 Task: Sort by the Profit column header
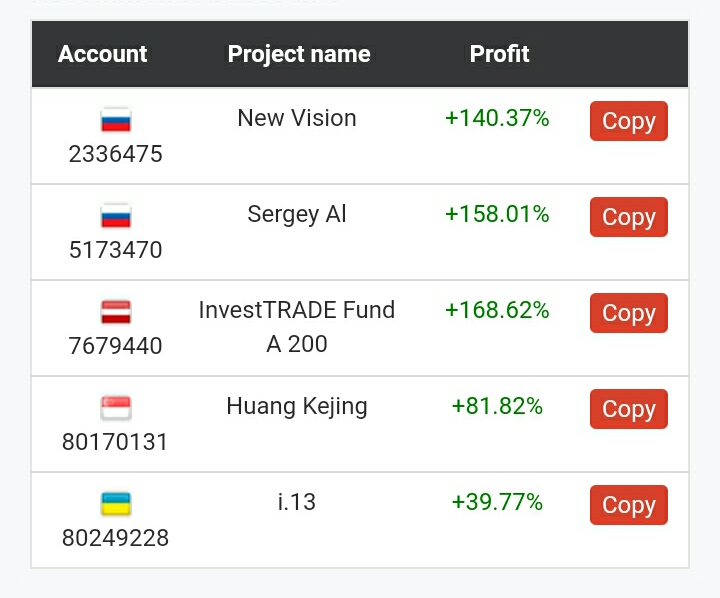pos(500,54)
